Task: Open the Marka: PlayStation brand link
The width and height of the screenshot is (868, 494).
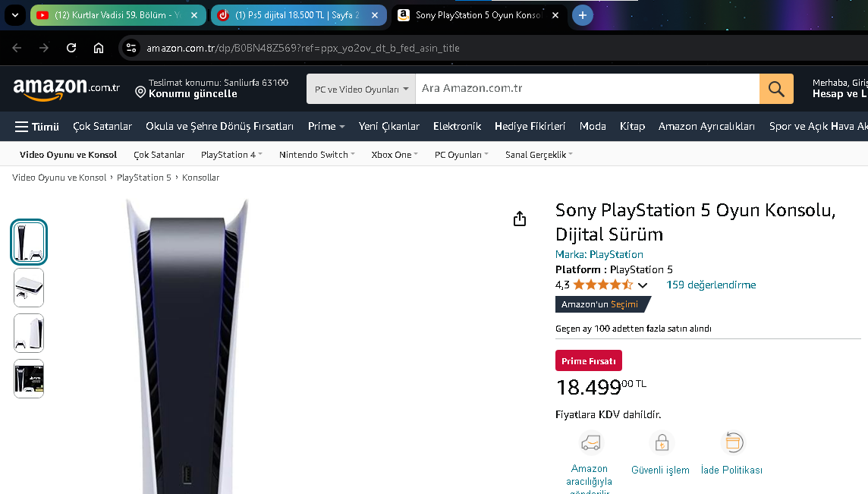Action: click(x=599, y=255)
